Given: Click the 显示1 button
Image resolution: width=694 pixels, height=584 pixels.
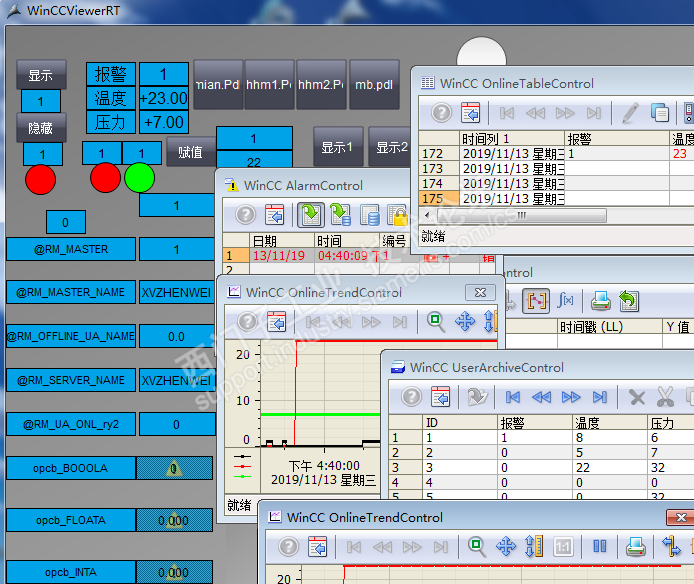Looking at the screenshot, I should coord(338,147).
